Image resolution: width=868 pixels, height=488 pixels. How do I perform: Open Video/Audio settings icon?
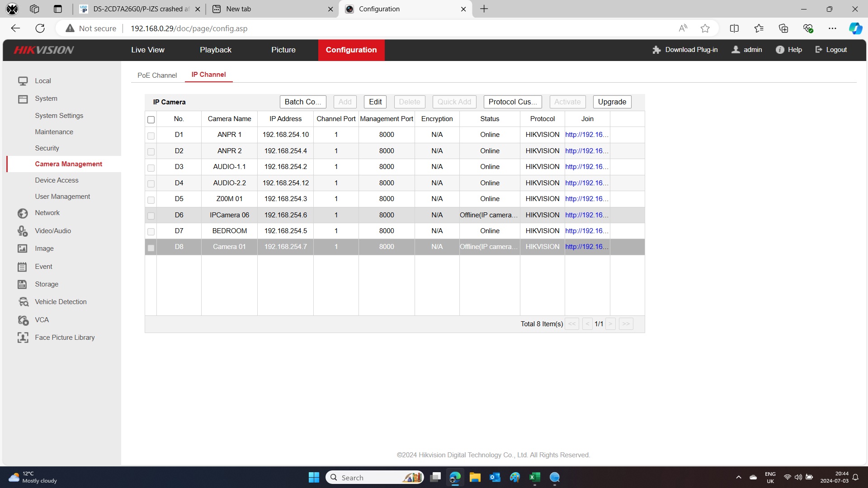coord(23,231)
